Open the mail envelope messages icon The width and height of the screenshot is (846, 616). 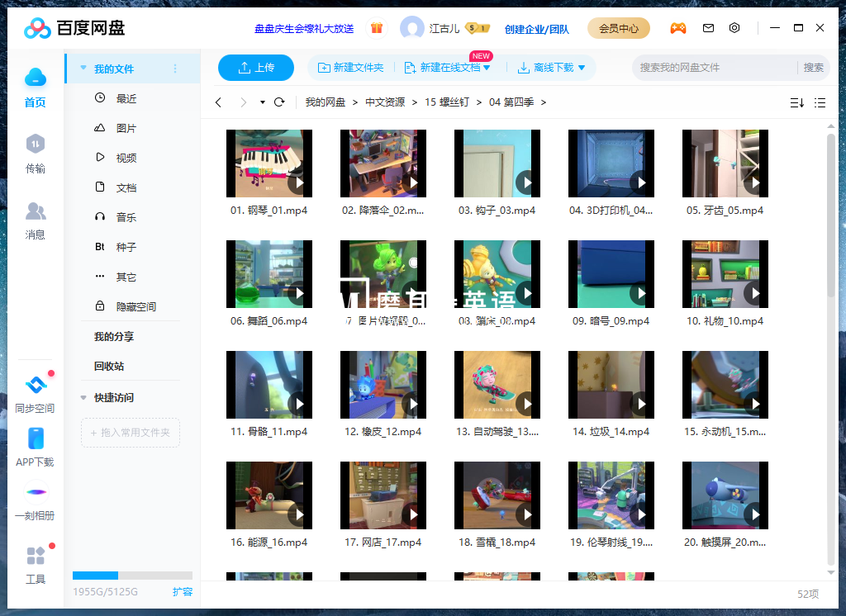708,28
